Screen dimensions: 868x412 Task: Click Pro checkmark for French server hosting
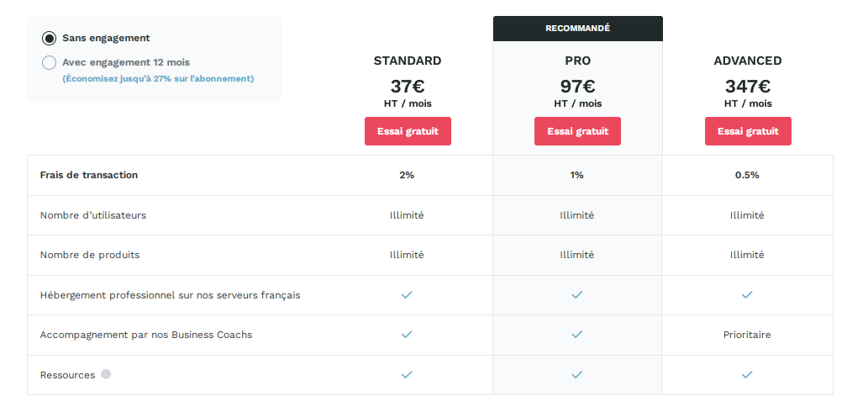click(576, 295)
